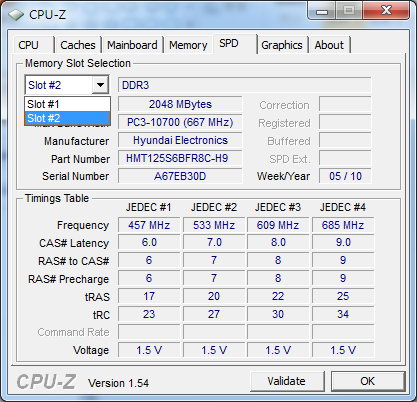The image size is (417, 402).
Task: Click the SPD tab
Action: click(x=235, y=44)
